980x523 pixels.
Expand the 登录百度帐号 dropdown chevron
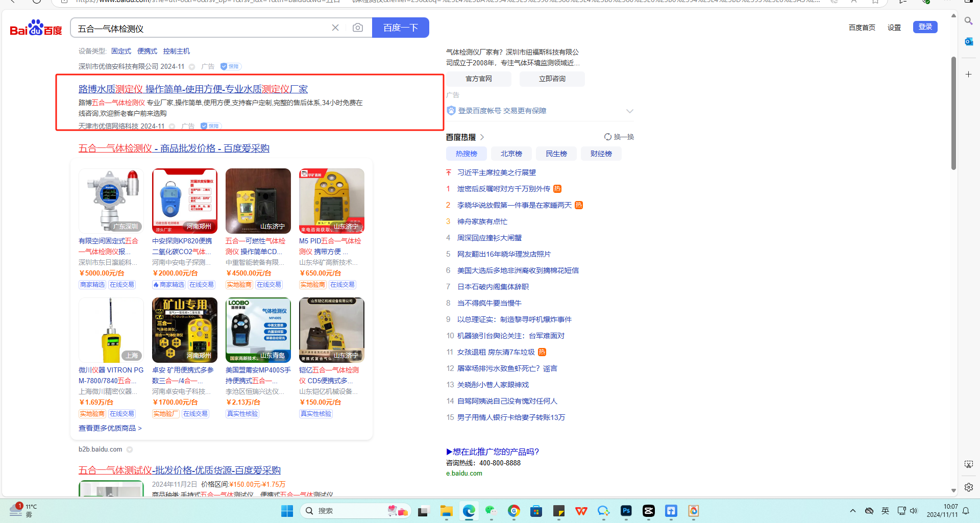(x=630, y=111)
